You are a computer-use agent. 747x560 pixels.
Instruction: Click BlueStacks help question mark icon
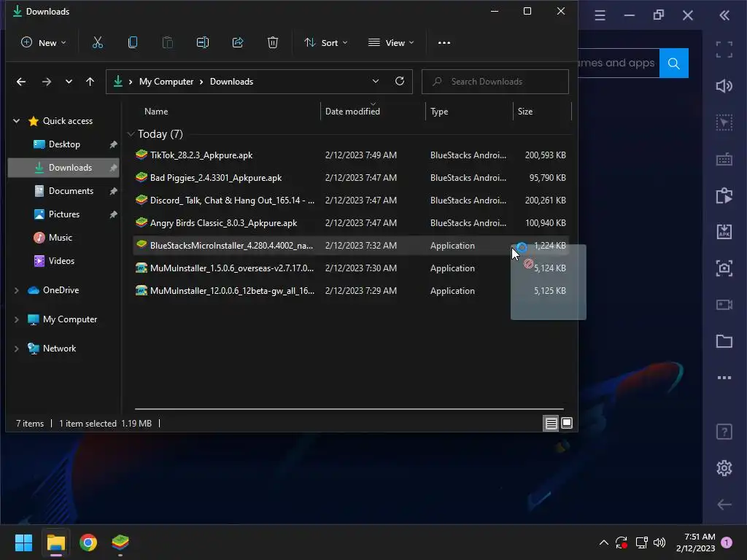click(x=724, y=432)
